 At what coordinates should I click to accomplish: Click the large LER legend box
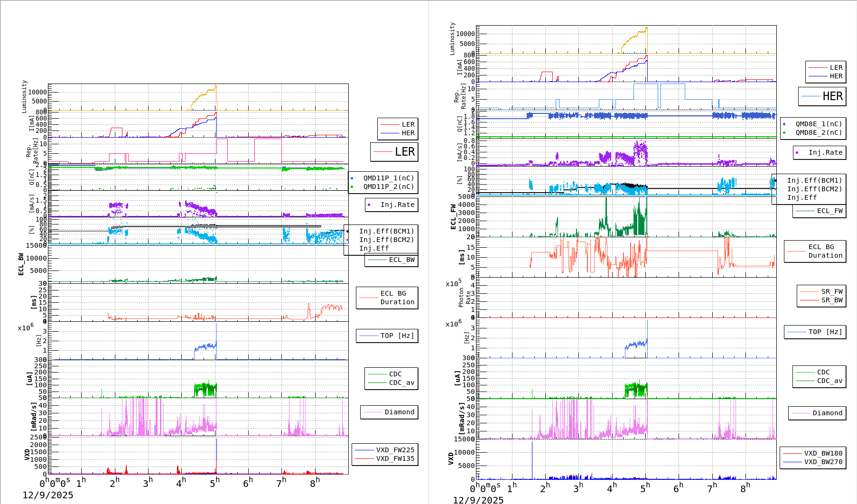click(394, 152)
